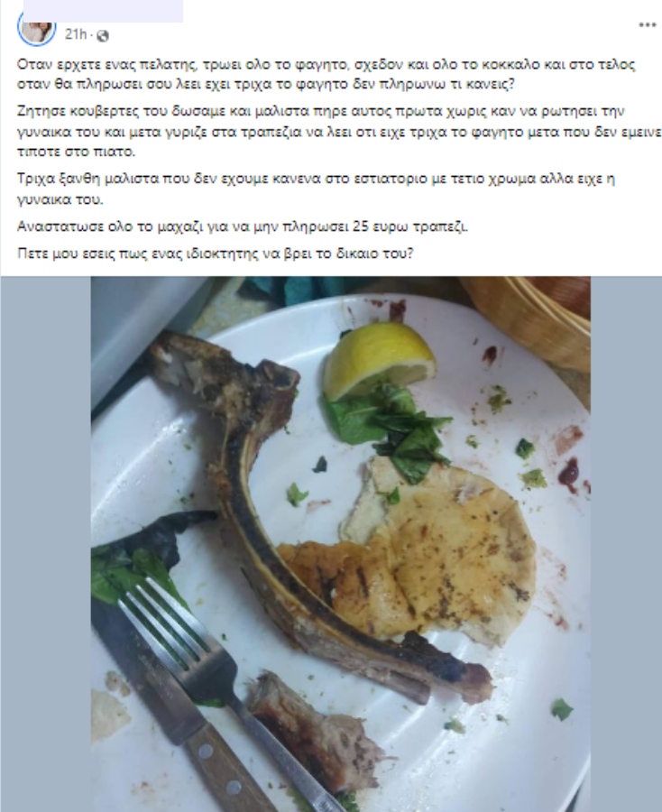Click the line mentioning '25 ευρω τραπεζι'
The image size is (662, 812).
243,226
